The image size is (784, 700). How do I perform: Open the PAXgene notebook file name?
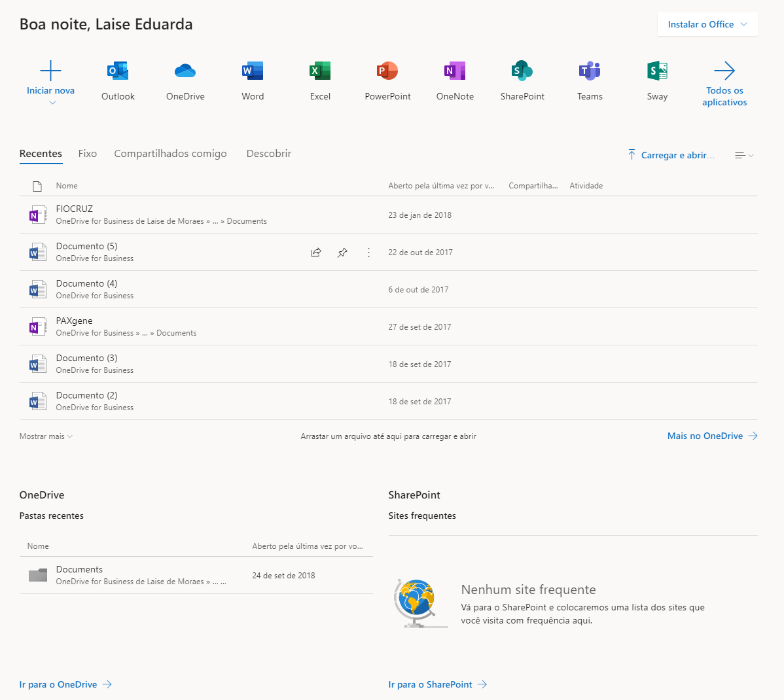click(x=74, y=321)
